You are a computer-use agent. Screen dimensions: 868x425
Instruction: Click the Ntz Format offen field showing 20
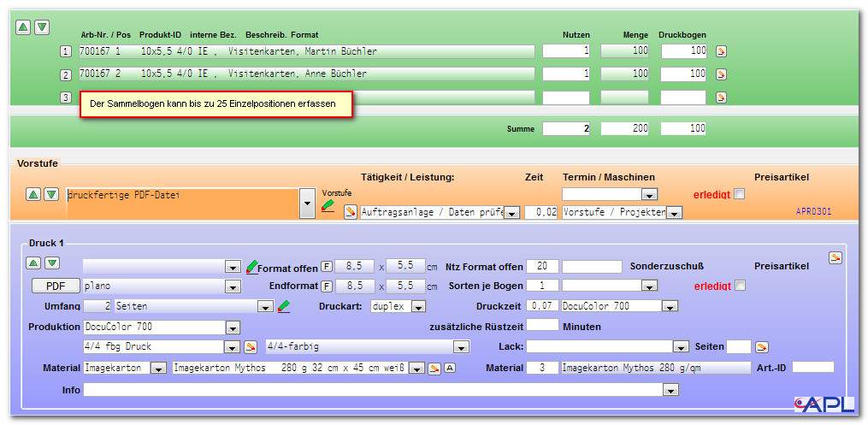542,266
